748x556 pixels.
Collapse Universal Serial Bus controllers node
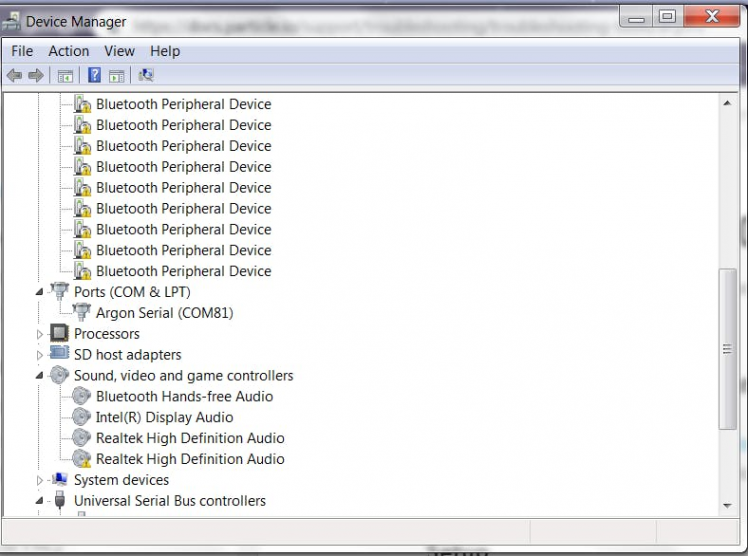(x=40, y=501)
